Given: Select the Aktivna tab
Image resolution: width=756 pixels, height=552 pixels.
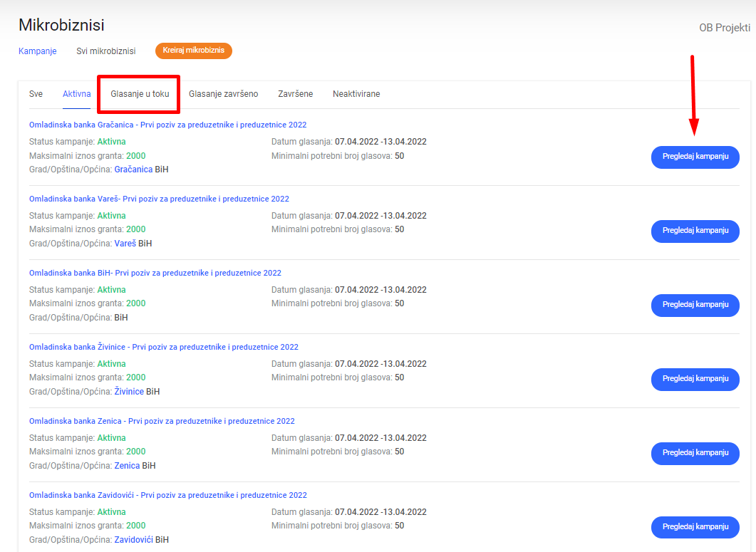Looking at the screenshot, I should 76,94.
